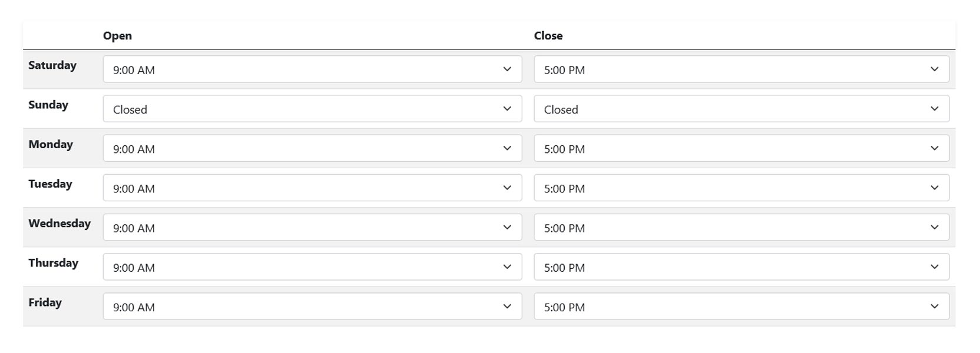Click chevron arrow on Wednesday Open field
The width and height of the screenshot is (980, 353).
(507, 227)
